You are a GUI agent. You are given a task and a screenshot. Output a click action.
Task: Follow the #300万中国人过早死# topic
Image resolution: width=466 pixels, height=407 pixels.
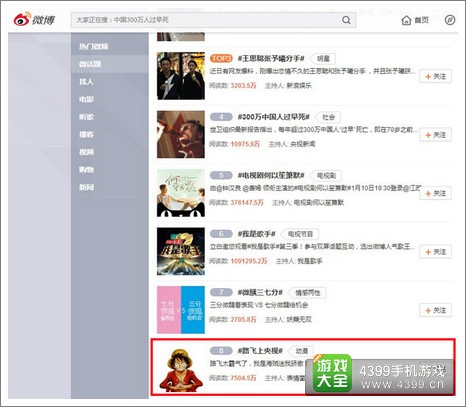coord(435,135)
